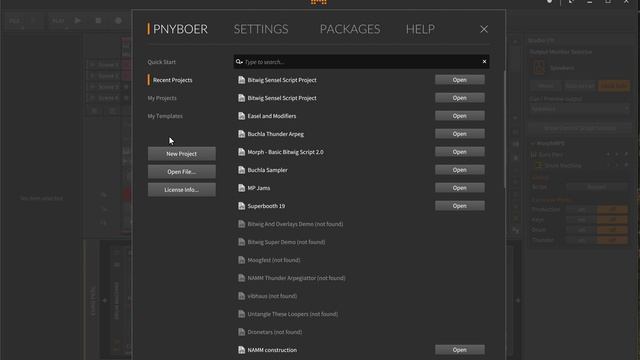Select the PNYBOER user tab
640x360 pixels.
coord(180,29)
